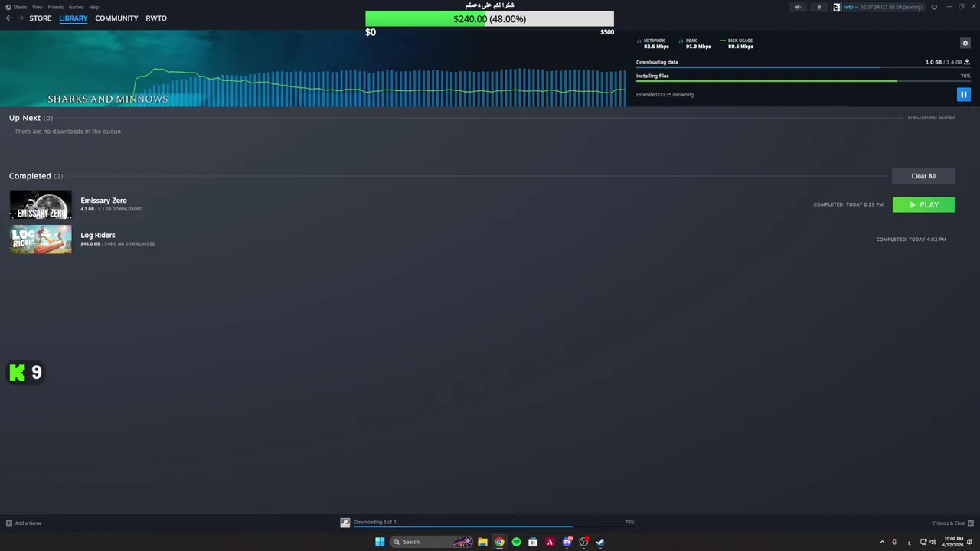The height and width of the screenshot is (551, 980).
Task: Open the notifications bell icon
Action: pos(818,7)
